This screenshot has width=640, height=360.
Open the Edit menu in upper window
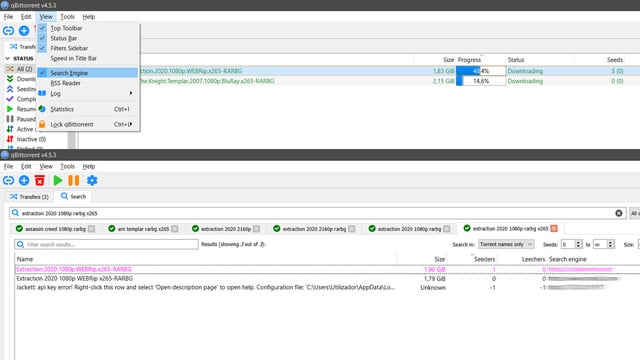tap(26, 17)
